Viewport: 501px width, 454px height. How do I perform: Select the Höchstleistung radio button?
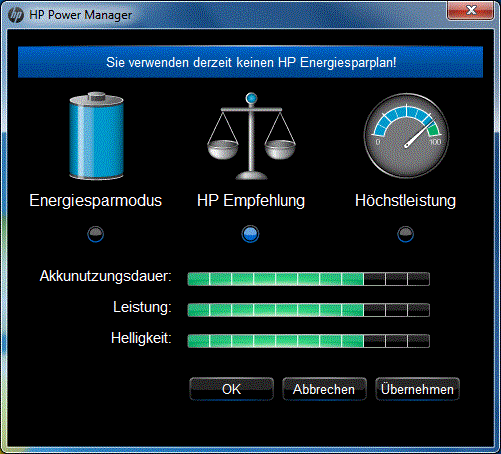coord(405,234)
